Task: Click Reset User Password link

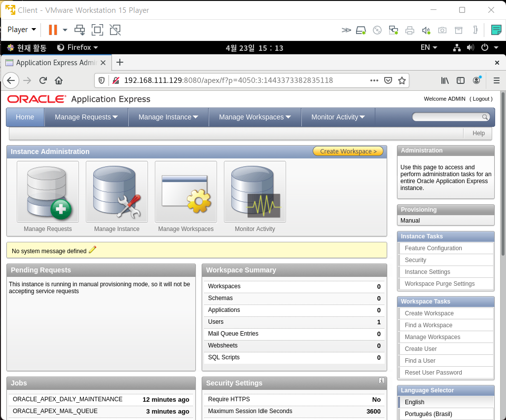Action: (433, 372)
